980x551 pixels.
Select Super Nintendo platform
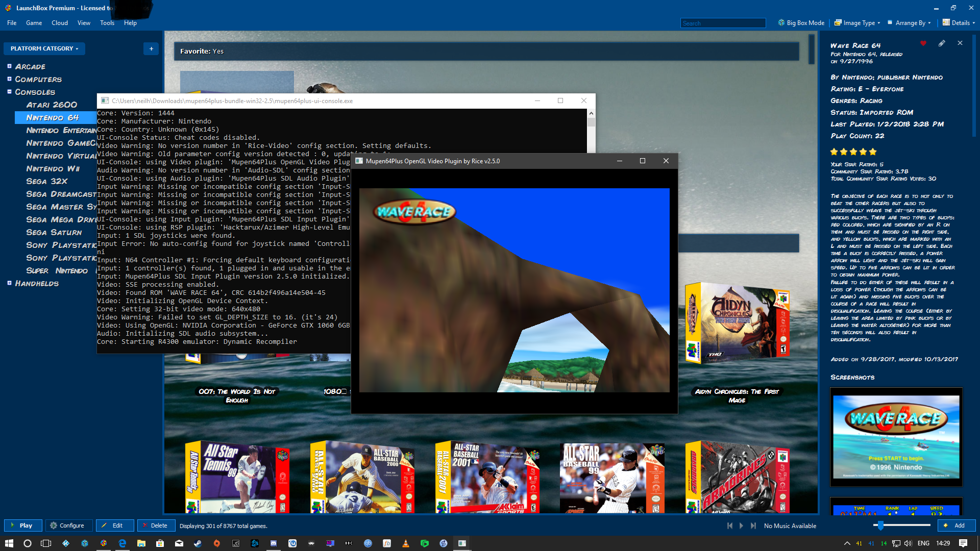(57, 270)
